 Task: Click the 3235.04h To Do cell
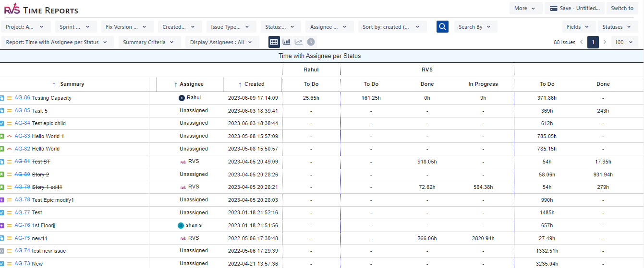coord(547,264)
